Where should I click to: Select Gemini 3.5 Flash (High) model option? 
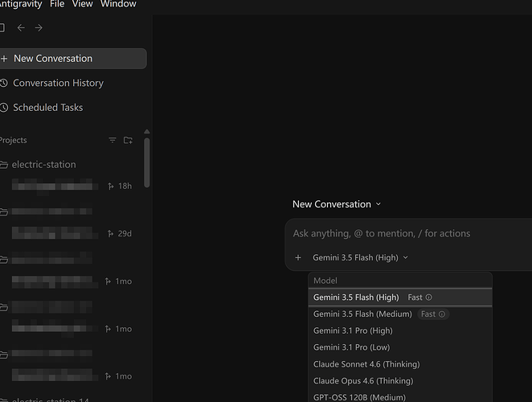[x=400, y=297]
